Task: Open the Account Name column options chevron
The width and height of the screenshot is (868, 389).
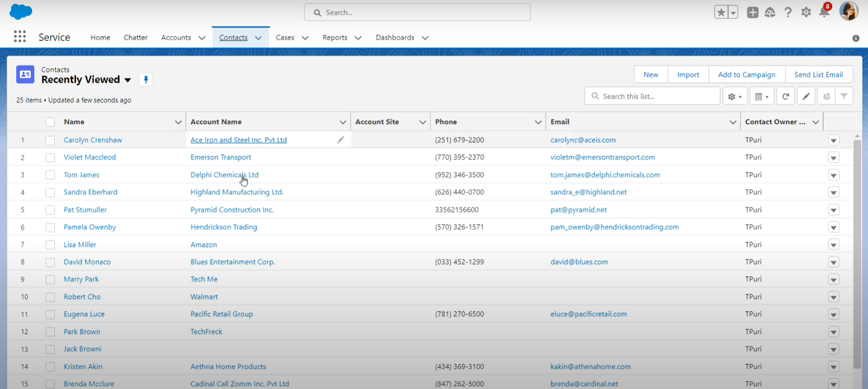Action: (343, 122)
